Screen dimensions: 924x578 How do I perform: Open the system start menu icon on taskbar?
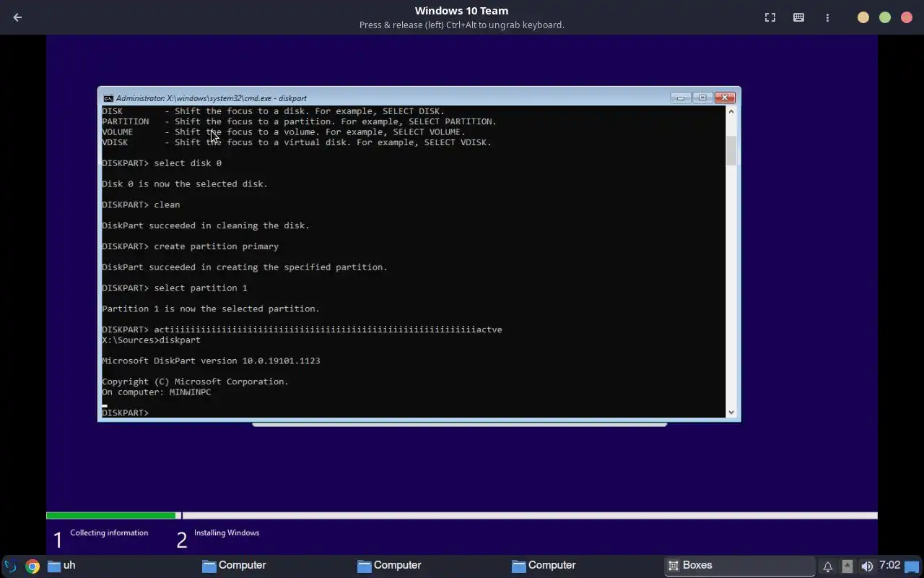[11, 566]
